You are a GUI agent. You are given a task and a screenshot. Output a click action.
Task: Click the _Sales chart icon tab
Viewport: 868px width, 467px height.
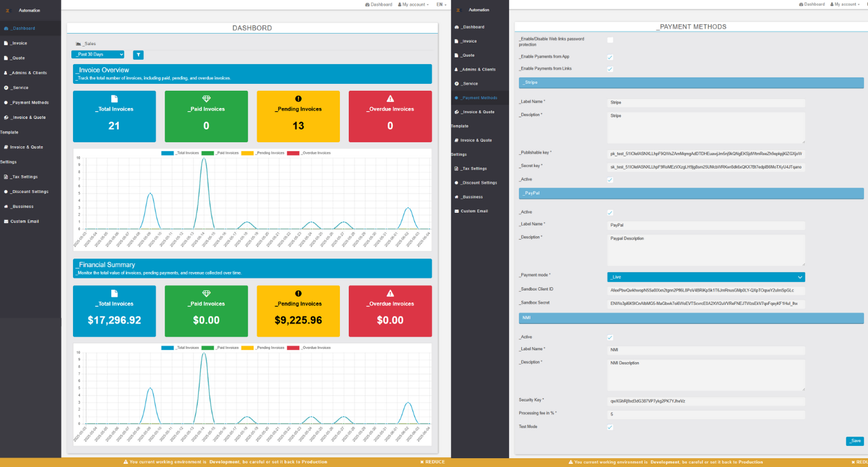86,44
